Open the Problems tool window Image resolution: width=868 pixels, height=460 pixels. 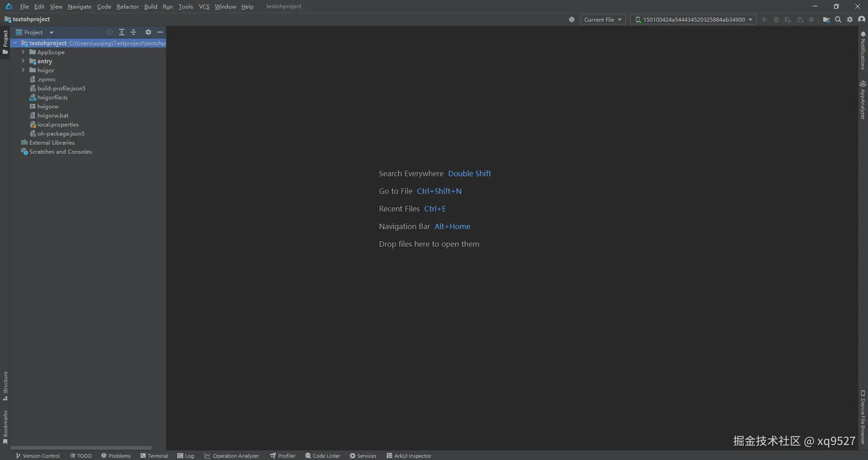pos(116,455)
